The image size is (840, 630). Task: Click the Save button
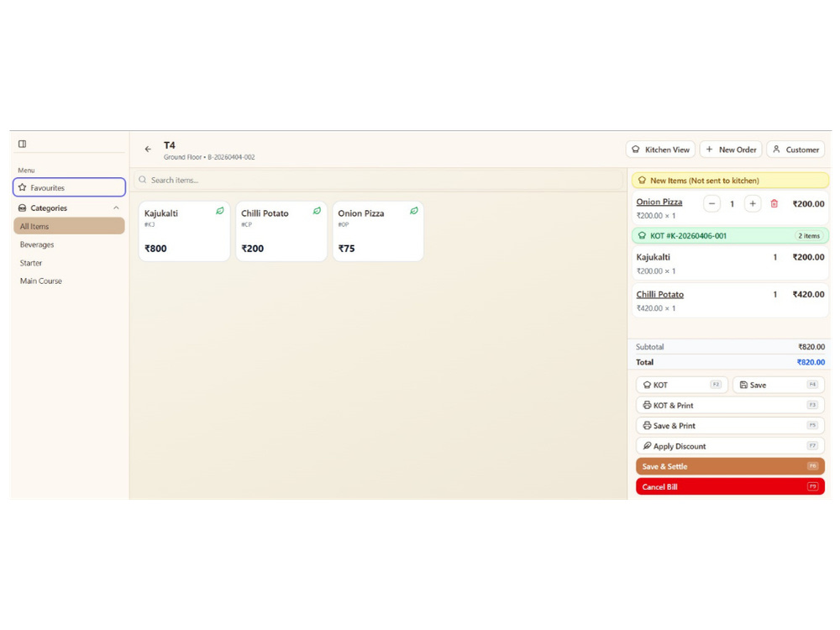779,385
